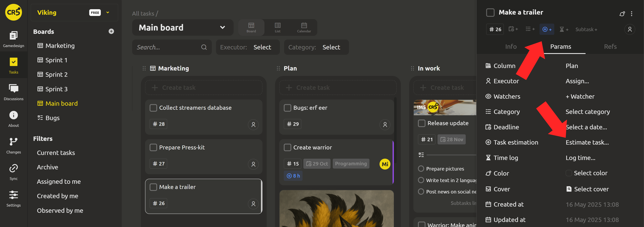644x227 pixels.
Task: Open the Gamedesign workspace icon
Action: pyautogui.click(x=13, y=39)
